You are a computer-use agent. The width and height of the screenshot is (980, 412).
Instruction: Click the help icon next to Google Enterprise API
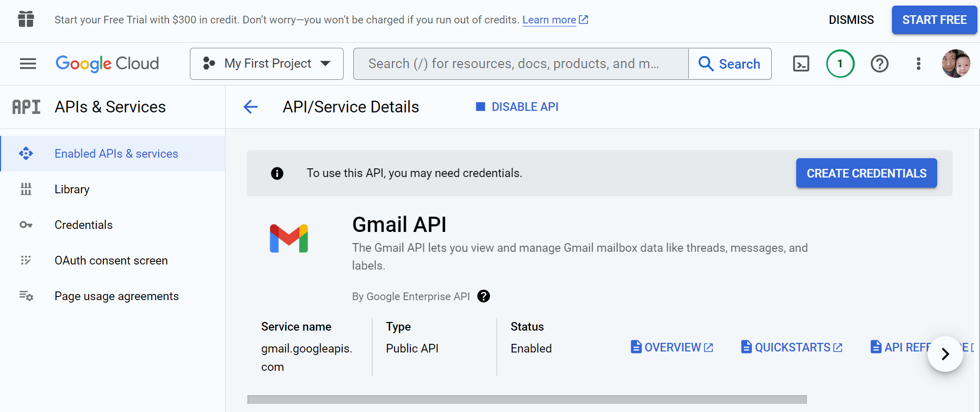(x=484, y=296)
